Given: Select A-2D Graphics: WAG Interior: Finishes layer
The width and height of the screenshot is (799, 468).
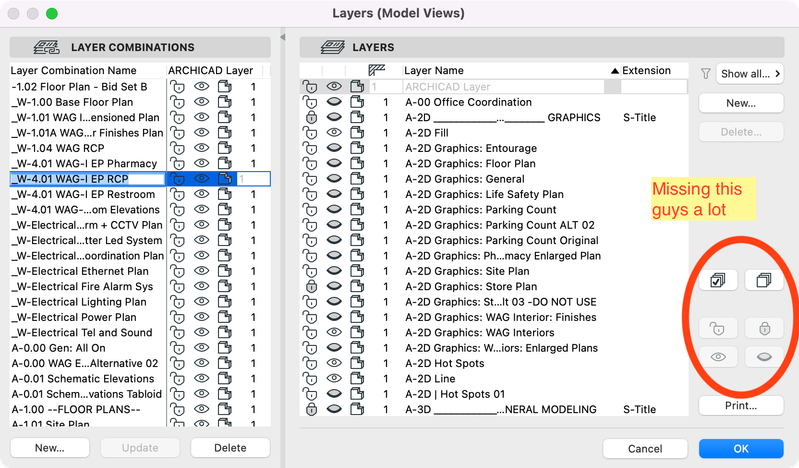Looking at the screenshot, I should (501, 317).
